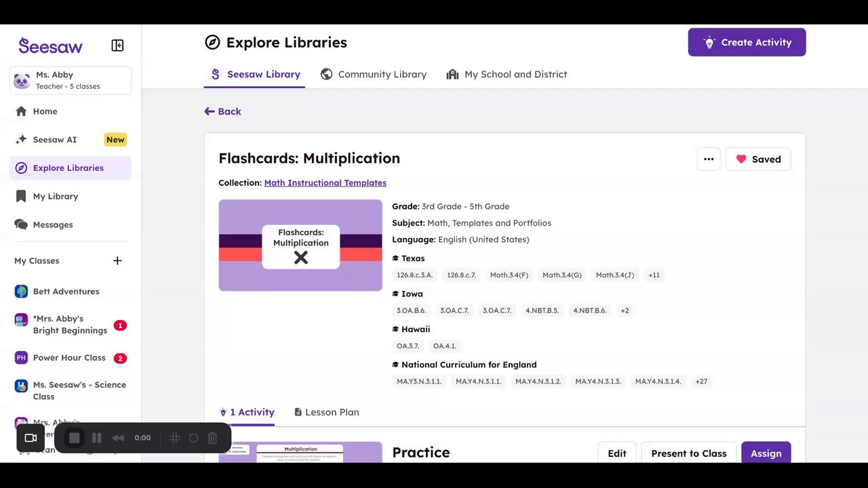Open the My School and District tab
Screen dimensions: 868x488
tap(507, 74)
